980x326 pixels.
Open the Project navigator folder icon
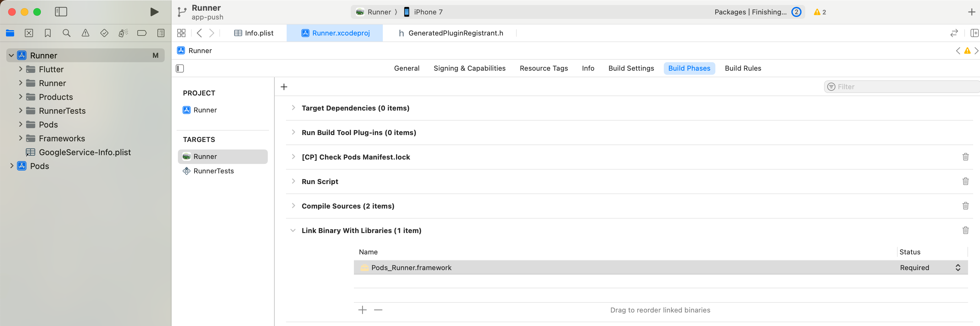10,33
